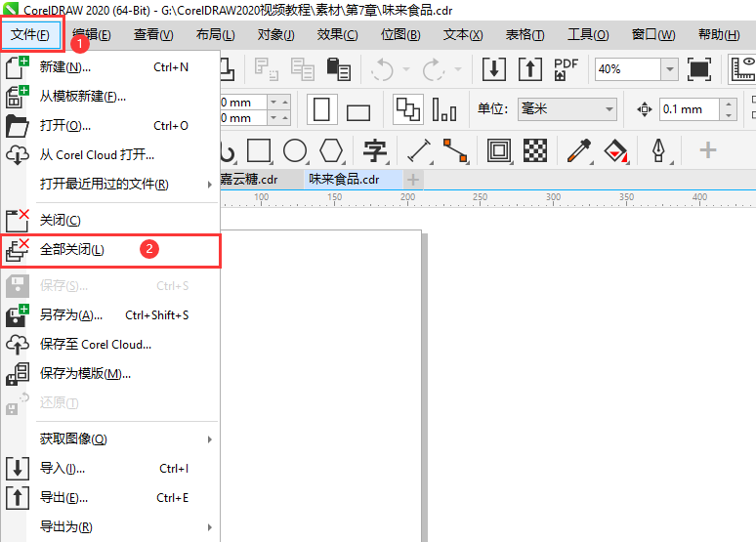This screenshot has width=756, height=542.
Task: Open the 窗口(W) menu
Action: pyautogui.click(x=653, y=35)
